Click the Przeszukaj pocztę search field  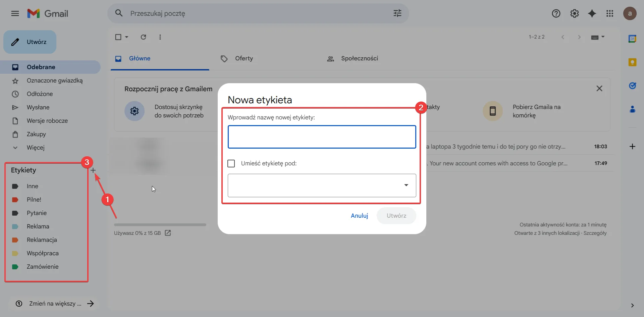coord(258,13)
